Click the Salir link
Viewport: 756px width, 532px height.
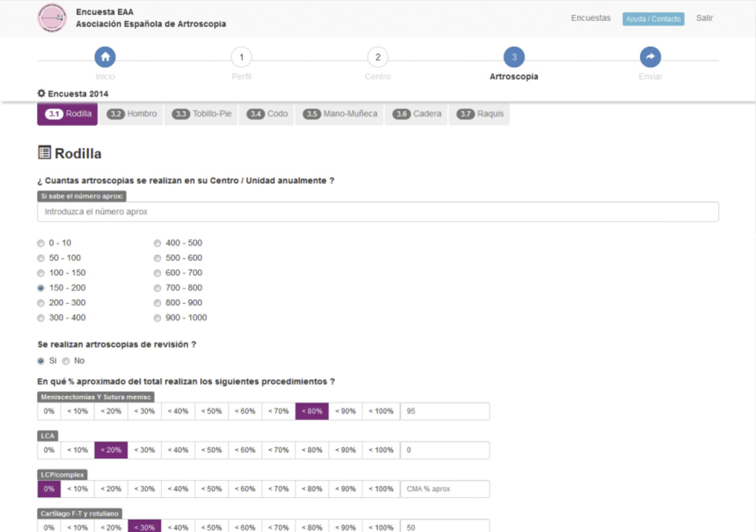click(x=704, y=18)
